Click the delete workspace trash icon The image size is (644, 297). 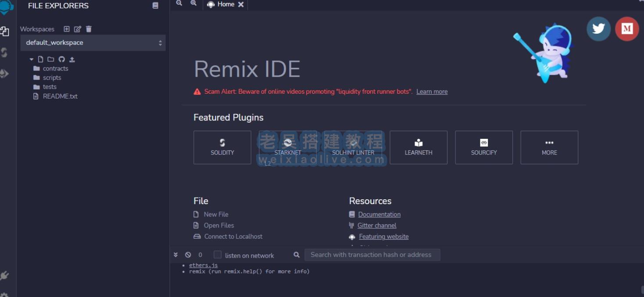pos(89,29)
